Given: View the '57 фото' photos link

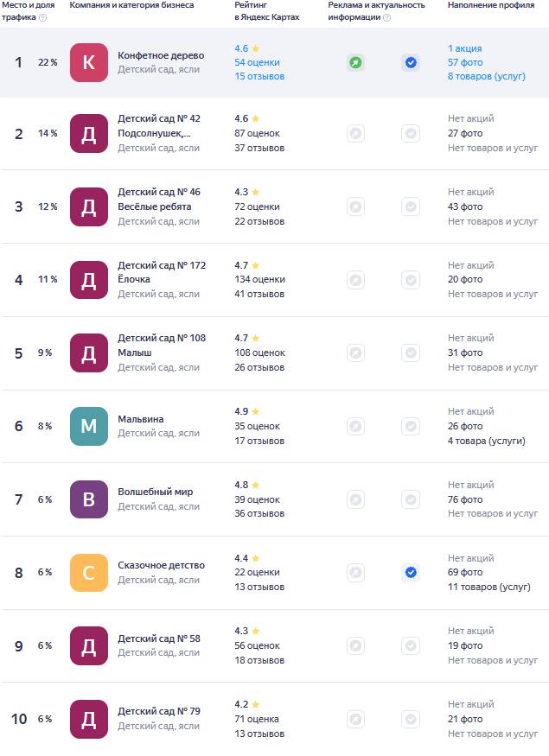Looking at the screenshot, I should tap(465, 62).
